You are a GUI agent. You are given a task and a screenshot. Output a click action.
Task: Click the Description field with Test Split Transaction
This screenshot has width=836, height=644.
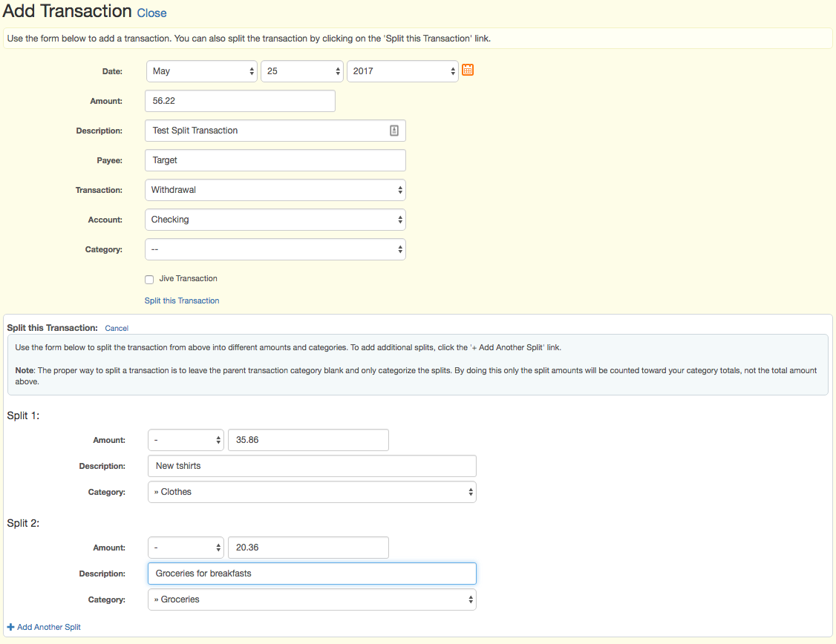coord(275,131)
